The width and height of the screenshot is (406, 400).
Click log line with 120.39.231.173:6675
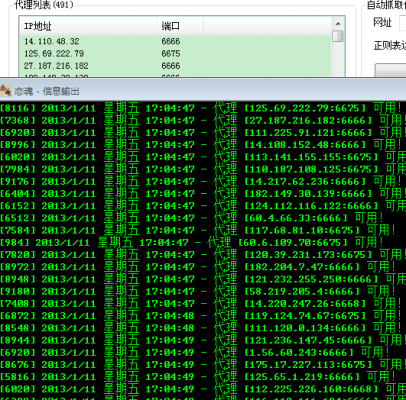203,255
